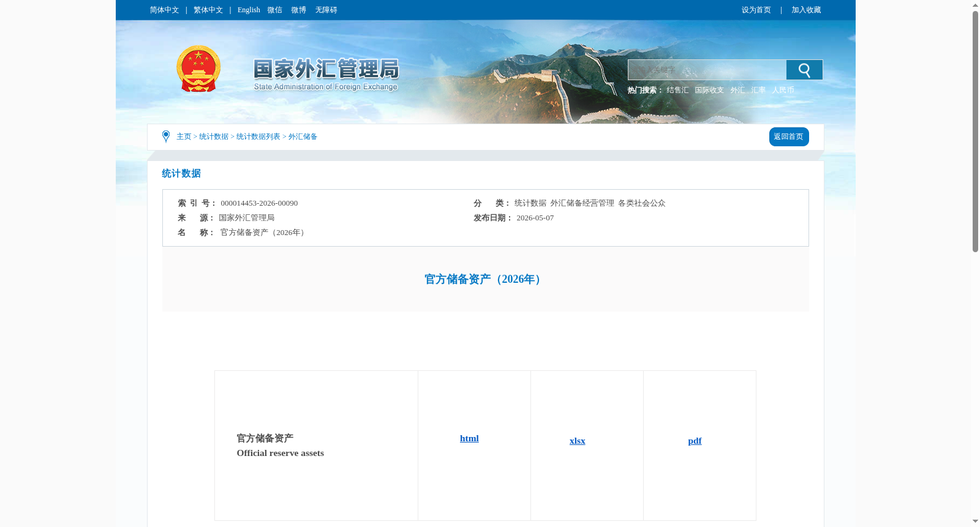Download the xlsx reserve assets file
Screen dimensions: 980x527
577,441
